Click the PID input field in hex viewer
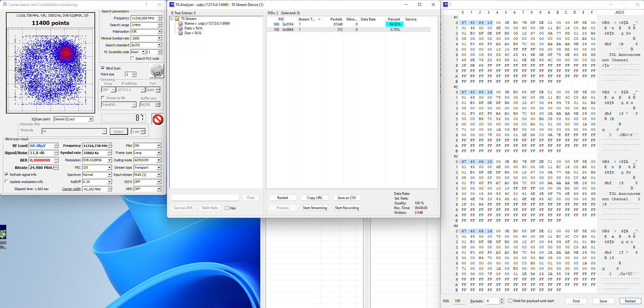 (x=460, y=301)
